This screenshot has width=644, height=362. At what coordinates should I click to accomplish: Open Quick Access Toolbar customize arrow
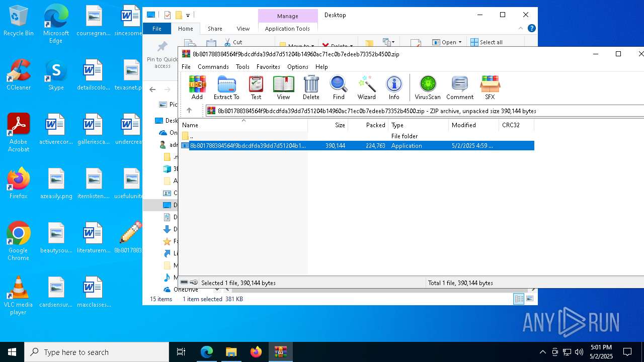pos(188,15)
